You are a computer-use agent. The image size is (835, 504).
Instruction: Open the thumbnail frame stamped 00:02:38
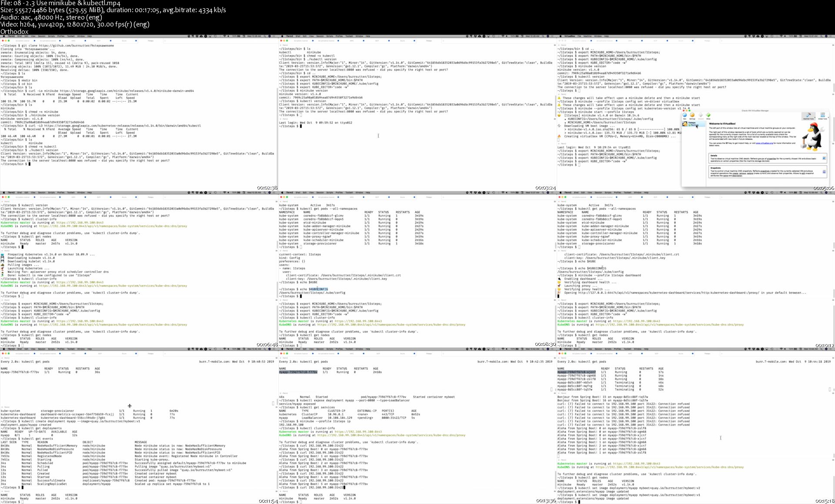point(139,113)
